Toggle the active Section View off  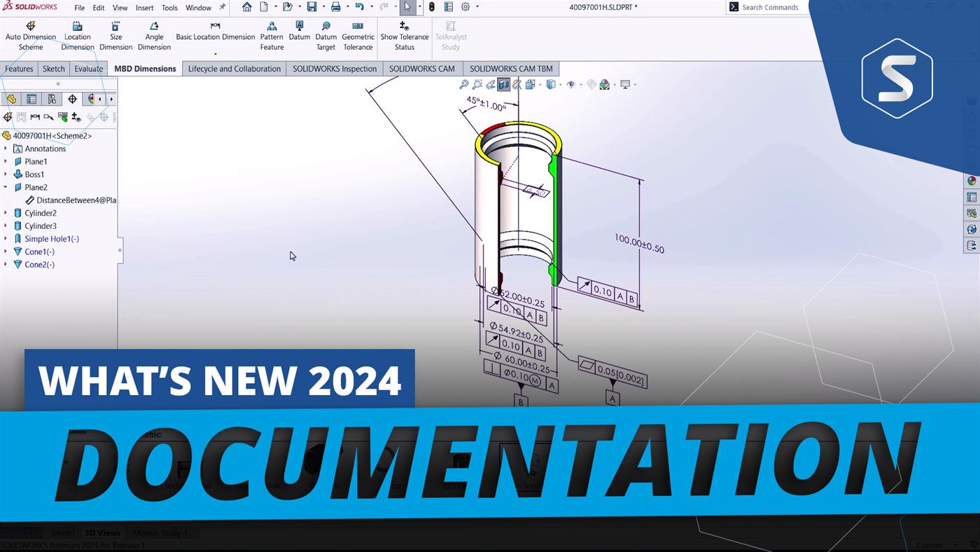504,84
